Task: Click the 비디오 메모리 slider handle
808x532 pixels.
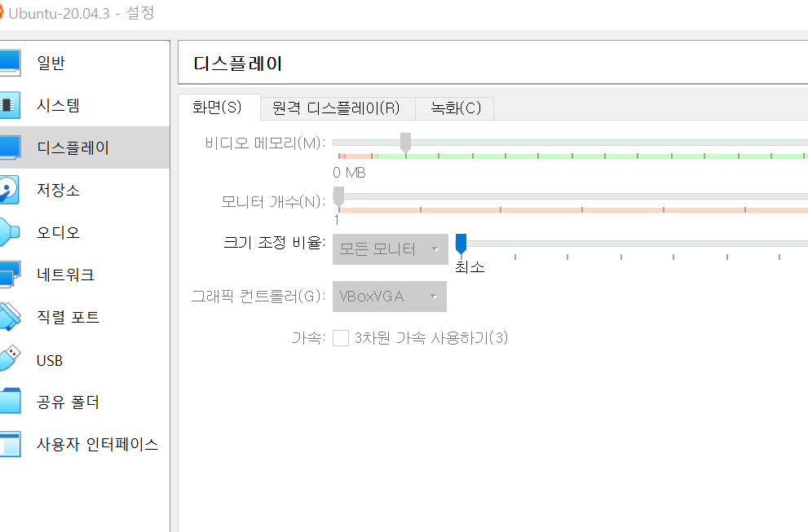Action: click(405, 143)
